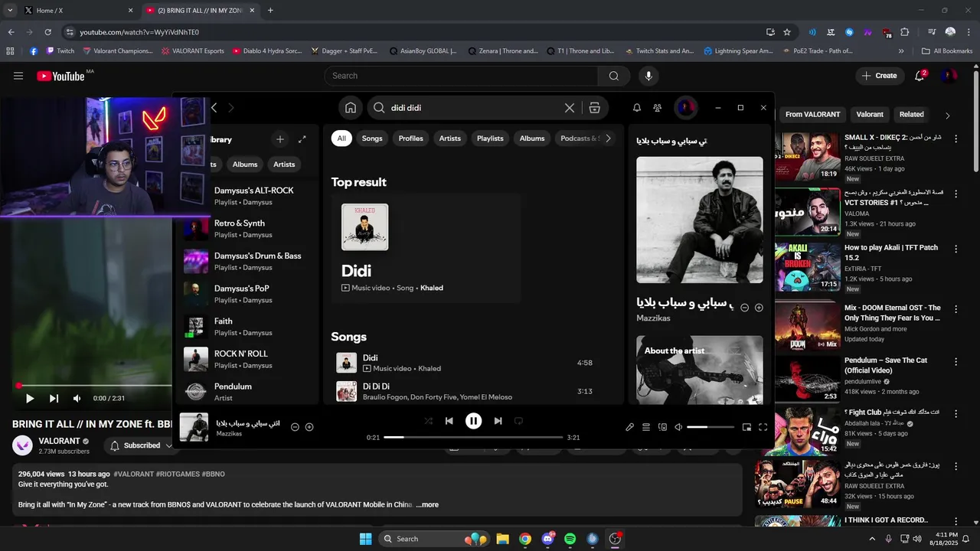Bookmark this page with the star icon
980x551 pixels.
coord(787,32)
